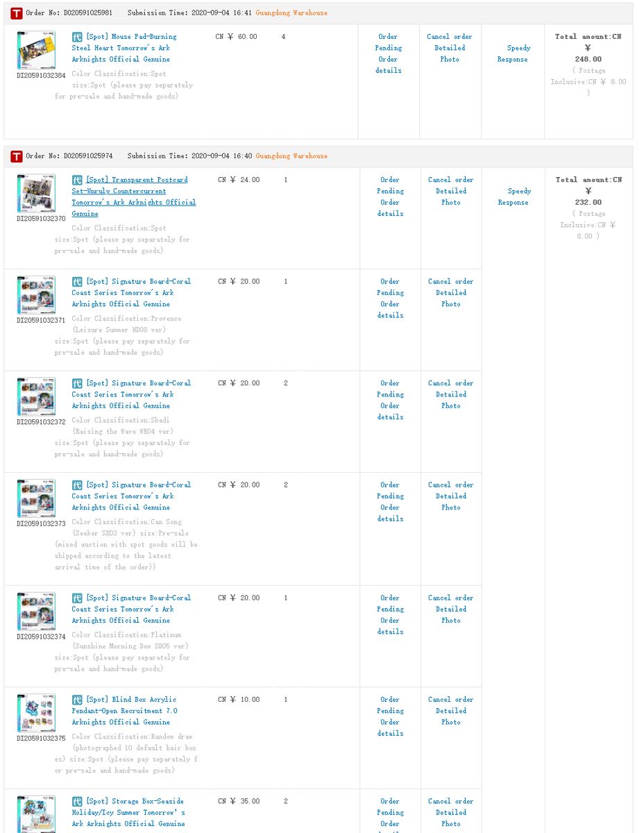Viewport: 644px width, 833px height.
Task: Open the Blind Box Acrylic Pendant thumbnail
Action: 36,714
